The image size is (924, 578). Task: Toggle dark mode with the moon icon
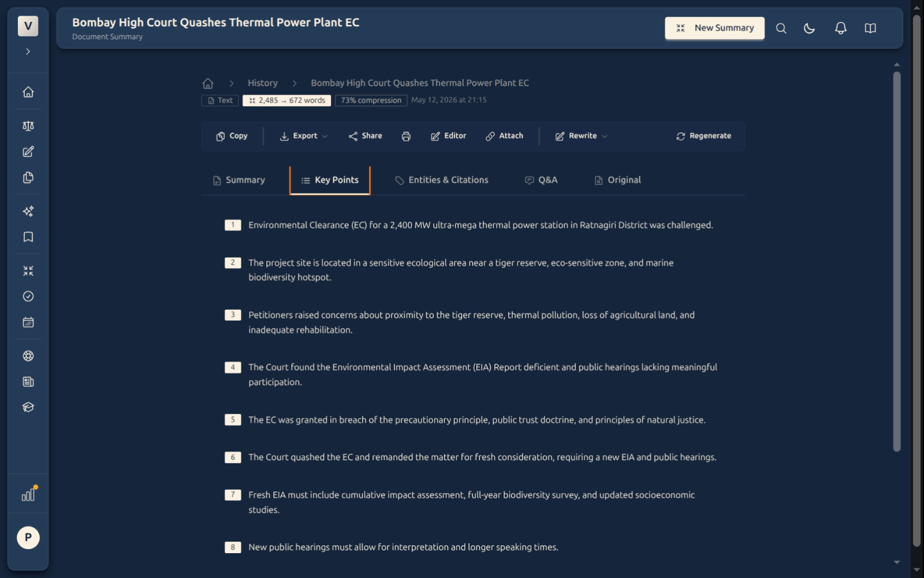tap(809, 28)
